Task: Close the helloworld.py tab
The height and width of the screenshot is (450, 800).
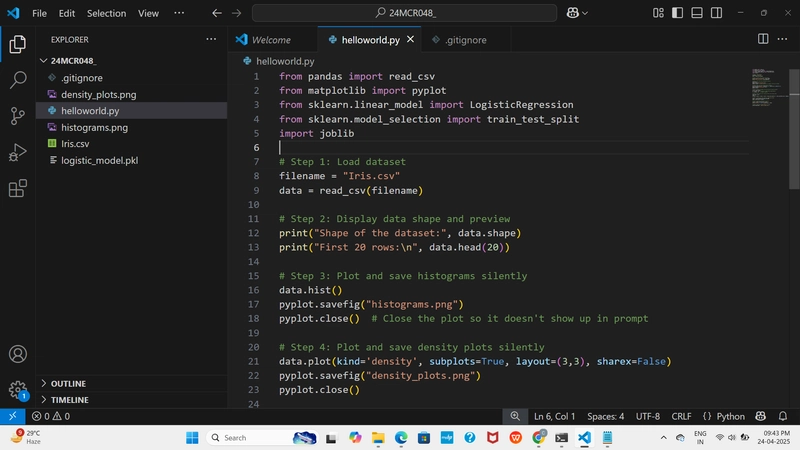Action: click(x=410, y=39)
